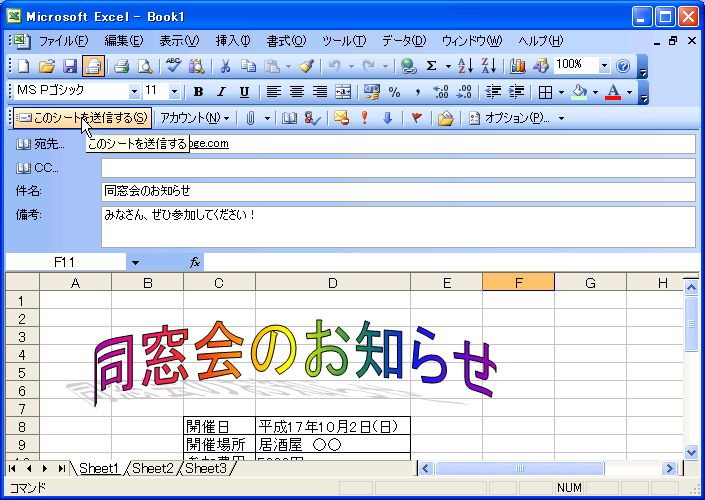The image size is (705, 500).
Task: Set low importance down arrow icon
Action: click(x=387, y=118)
